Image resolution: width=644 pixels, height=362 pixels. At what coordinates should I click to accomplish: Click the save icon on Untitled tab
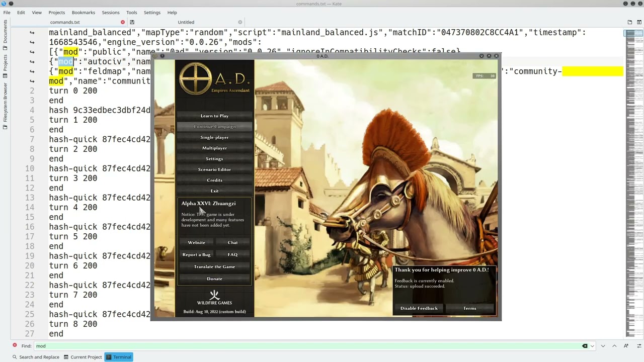pyautogui.click(x=132, y=22)
